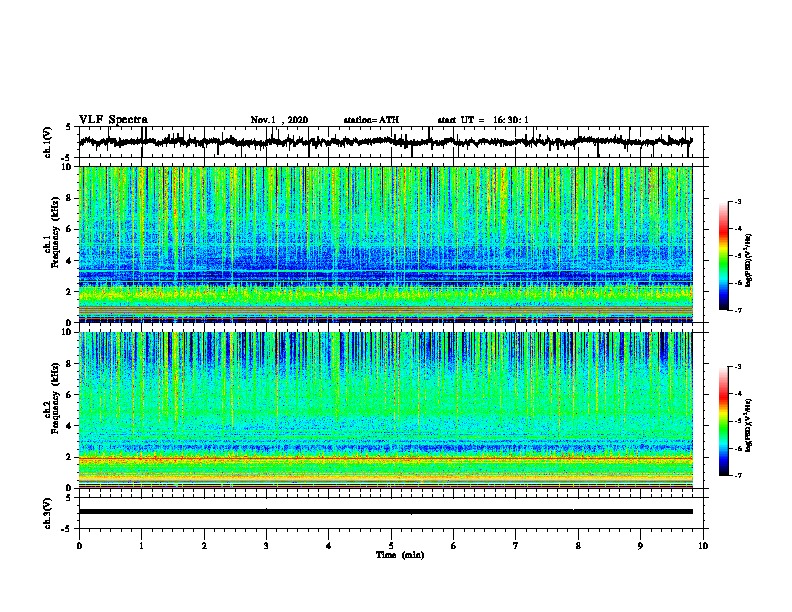Click the "6" kHz tick of ch.2 spectrogram
This screenshot has height=612, width=792.
coord(69,394)
